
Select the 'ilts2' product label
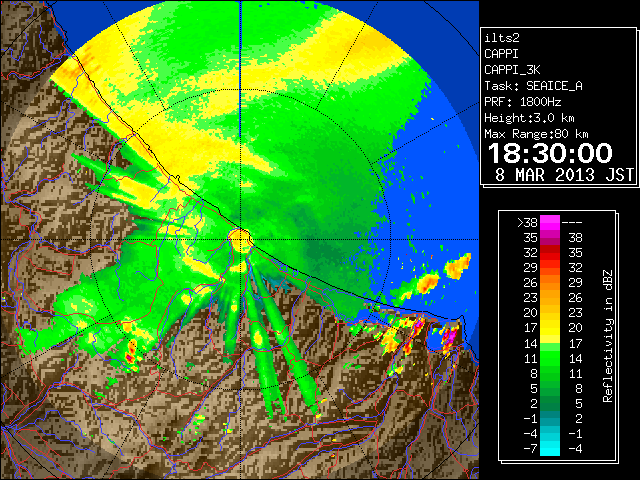pyautogui.click(x=502, y=38)
